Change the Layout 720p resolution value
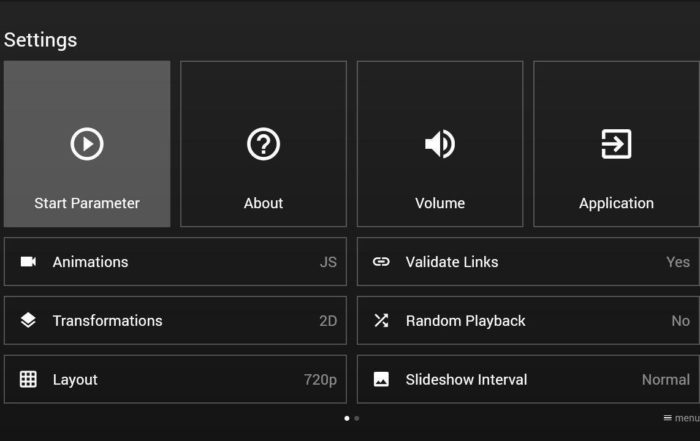700x441 pixels. click(x=320, y=380)
